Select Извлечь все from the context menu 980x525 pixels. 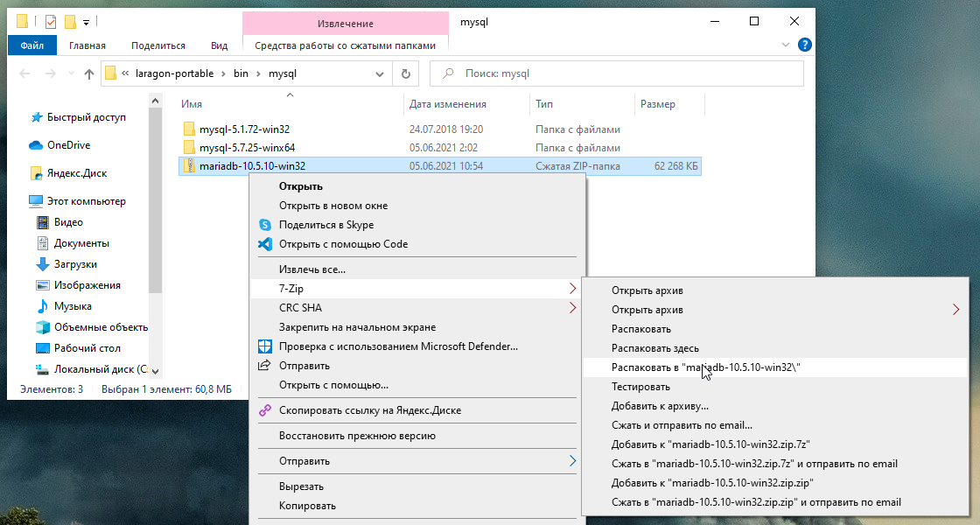coord(312,269)
